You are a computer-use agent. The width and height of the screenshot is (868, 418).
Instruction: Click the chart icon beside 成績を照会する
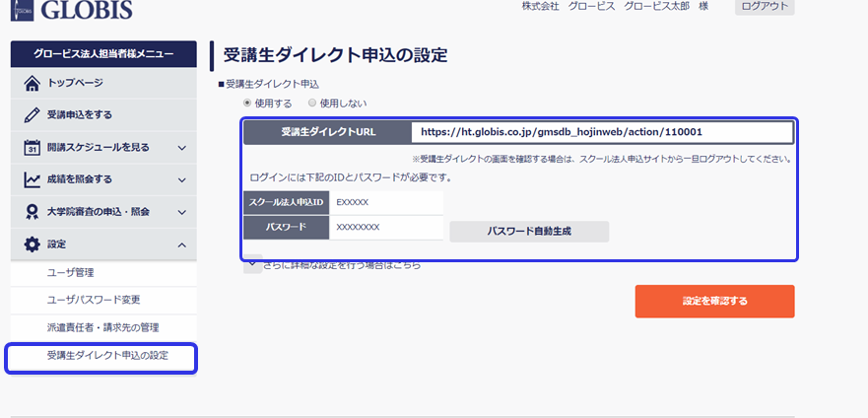(33, 179)
